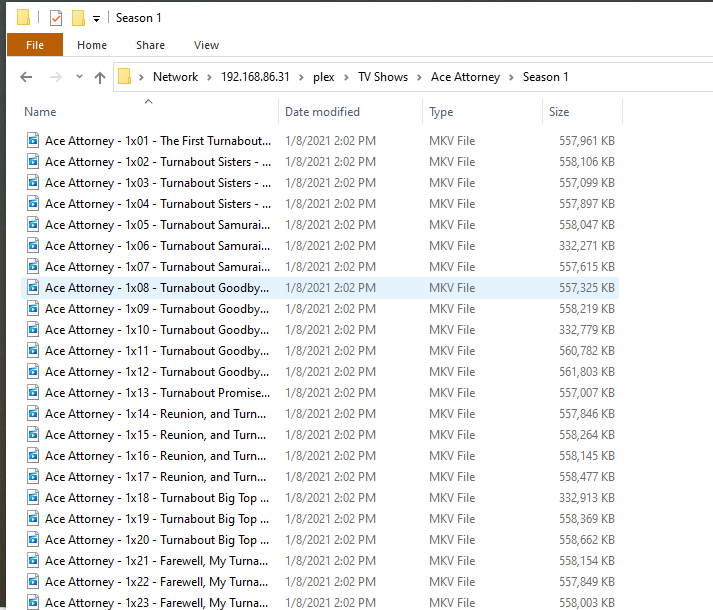The image size is (713, 610).
Task: Select file name 1x22 - Farewell, My Turna...
Action: coord(156,582)
